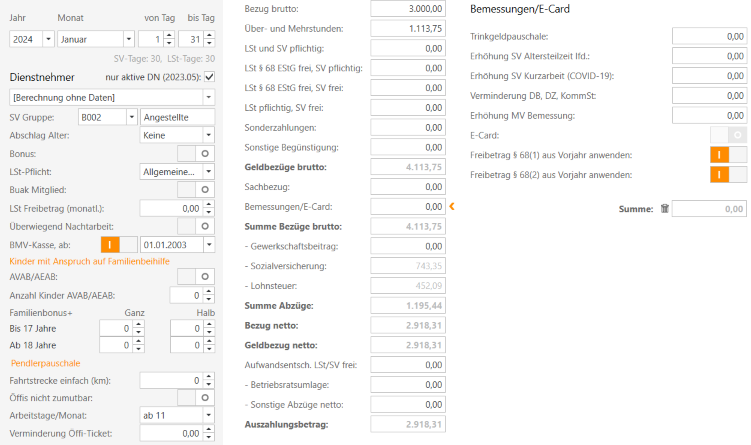Click the LSt pflichtig, SV frei field
751x445 pixels.
click(408, 108)
